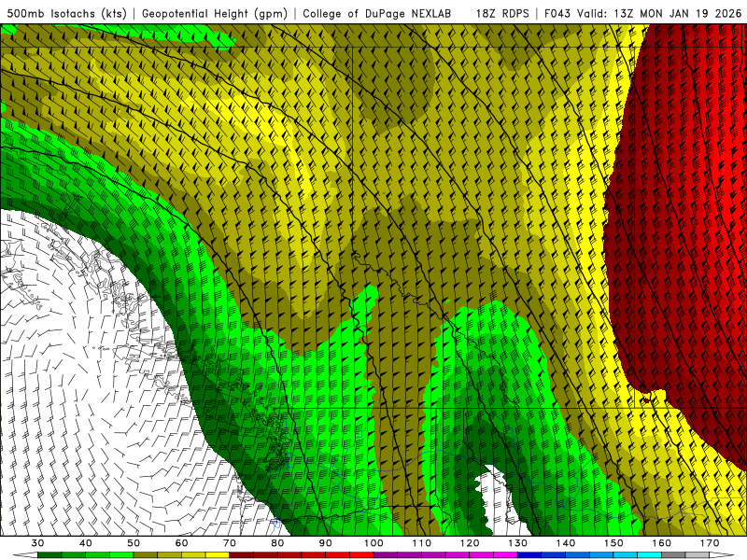This screenshot has width=747, height=560.
Task: Click the legend label "120"
Action: tap(470, 543)
